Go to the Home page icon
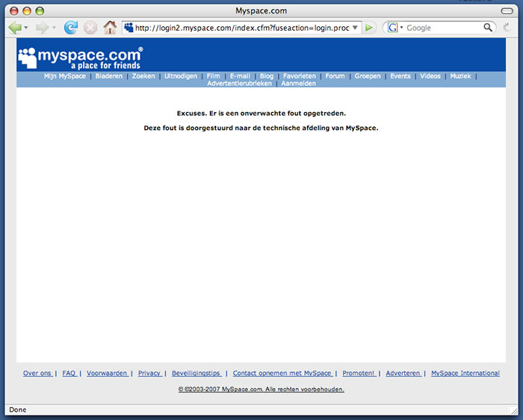The width and height of the screenshot is (523, 420). point(110,28)
